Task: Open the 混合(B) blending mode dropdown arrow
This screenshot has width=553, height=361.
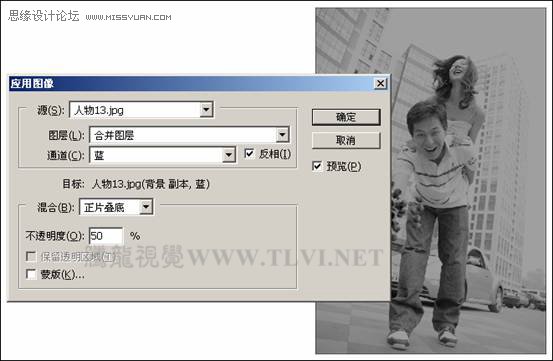Action: tap(146, 207)
